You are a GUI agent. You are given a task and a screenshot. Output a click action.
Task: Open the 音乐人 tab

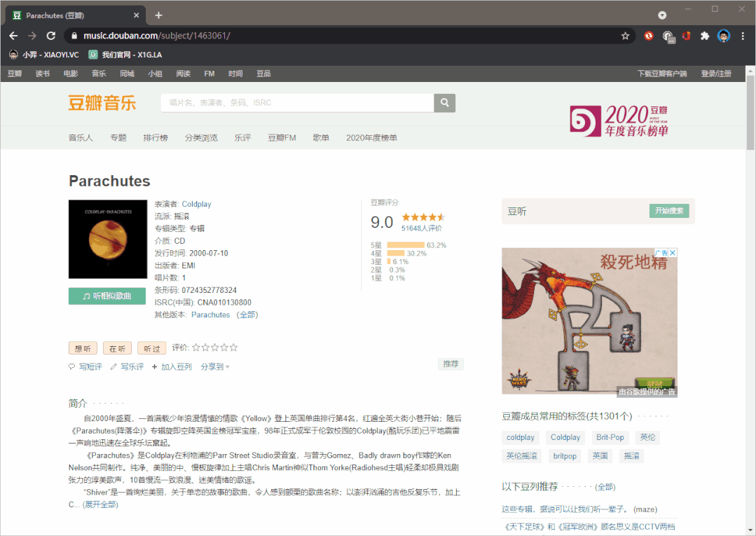[x=81, y=138]
